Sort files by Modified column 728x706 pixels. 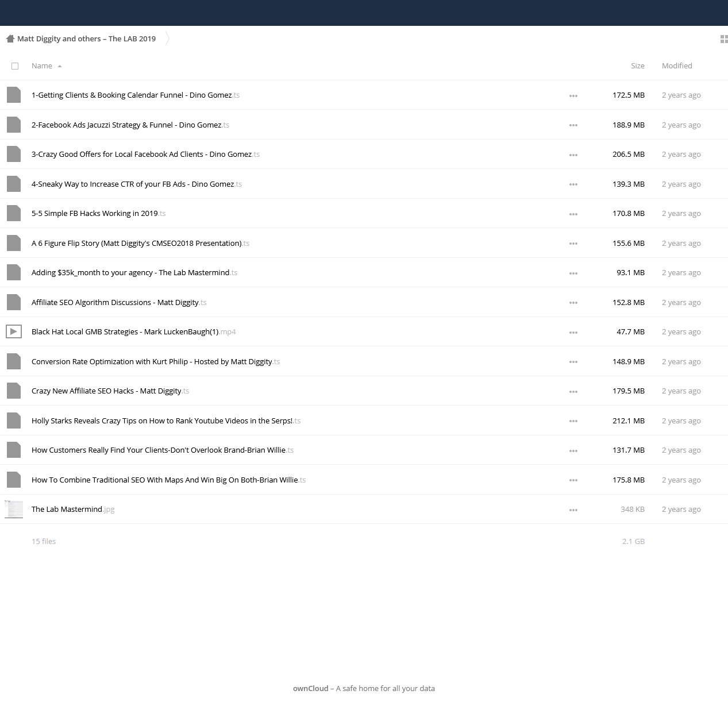click(677, 66)
